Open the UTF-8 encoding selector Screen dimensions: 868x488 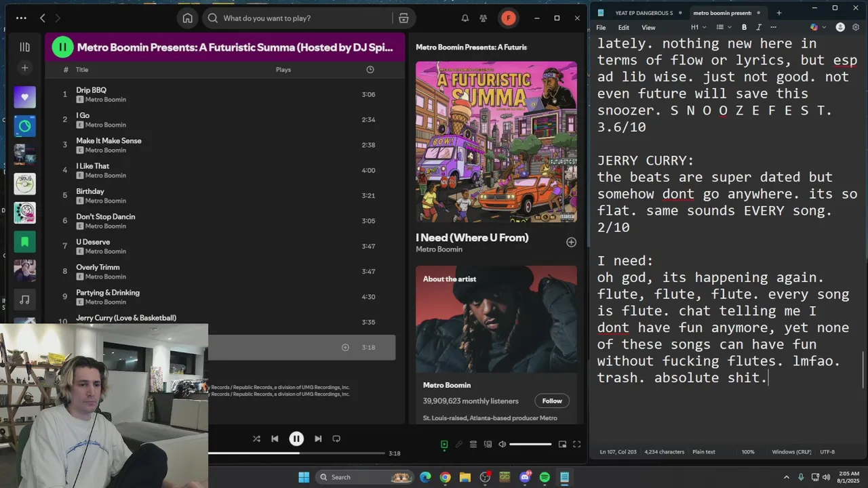827,452
